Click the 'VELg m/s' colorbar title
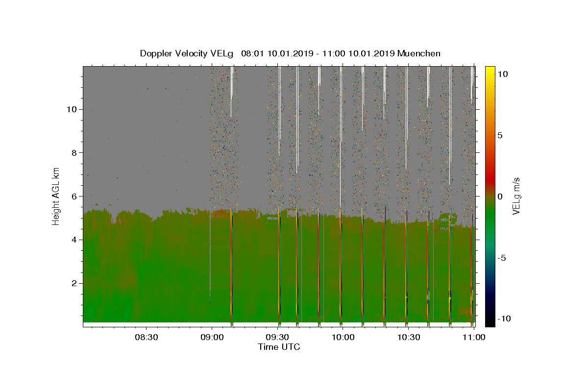 516,196
